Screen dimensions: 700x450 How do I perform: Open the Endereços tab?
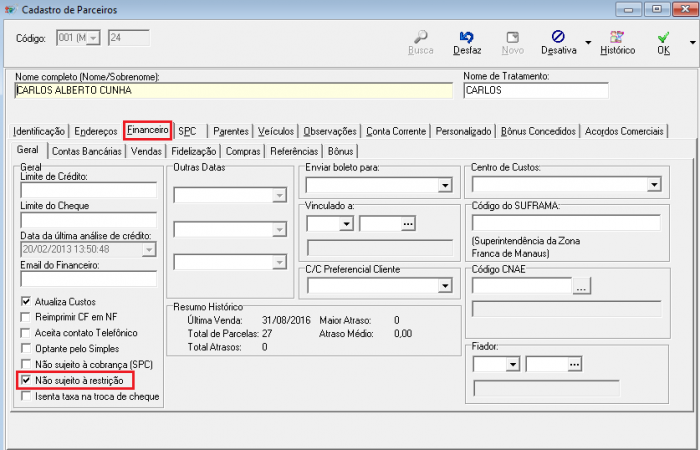[96, 131]
